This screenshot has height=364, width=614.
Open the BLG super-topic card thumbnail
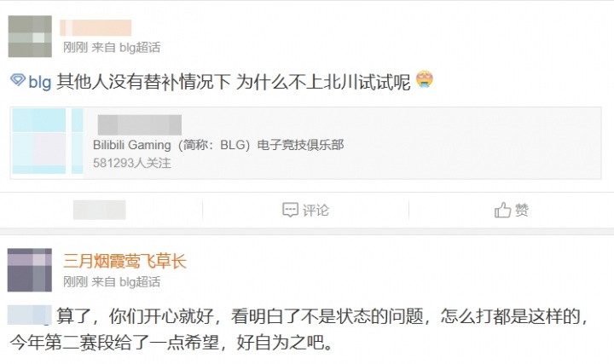click(48, 141)
